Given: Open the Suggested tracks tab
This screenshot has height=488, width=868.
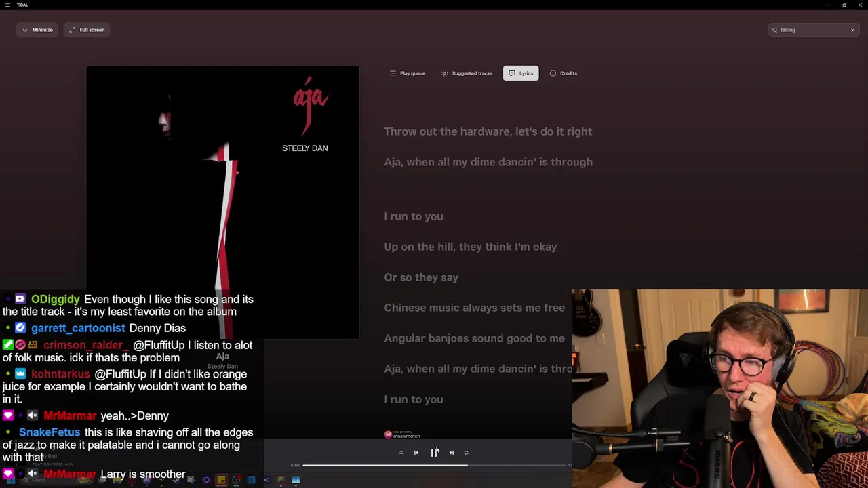Looking at the screenshot, I should click(x=467, y=73).
